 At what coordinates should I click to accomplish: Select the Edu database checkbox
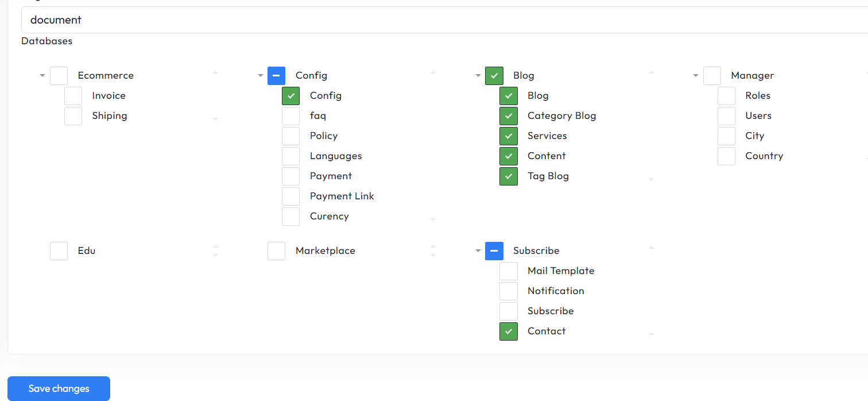tap(59, 251)
